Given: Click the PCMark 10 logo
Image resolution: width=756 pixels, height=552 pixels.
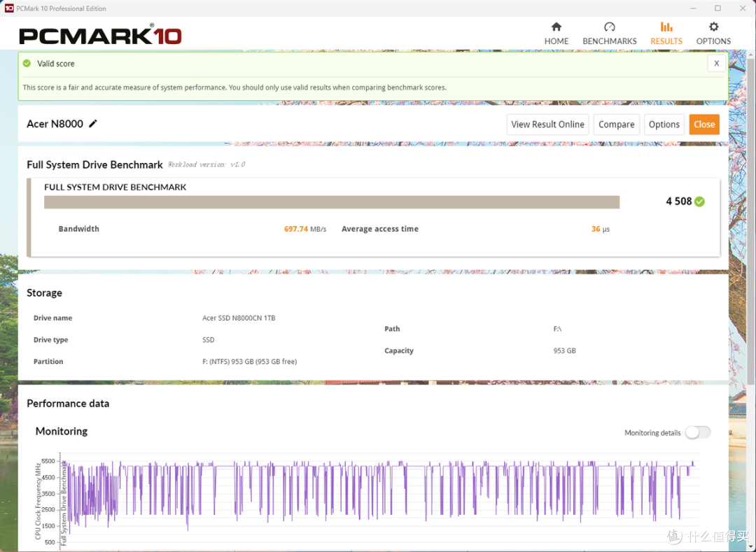Looking at the screenshot, I should [x=100, y=35].
